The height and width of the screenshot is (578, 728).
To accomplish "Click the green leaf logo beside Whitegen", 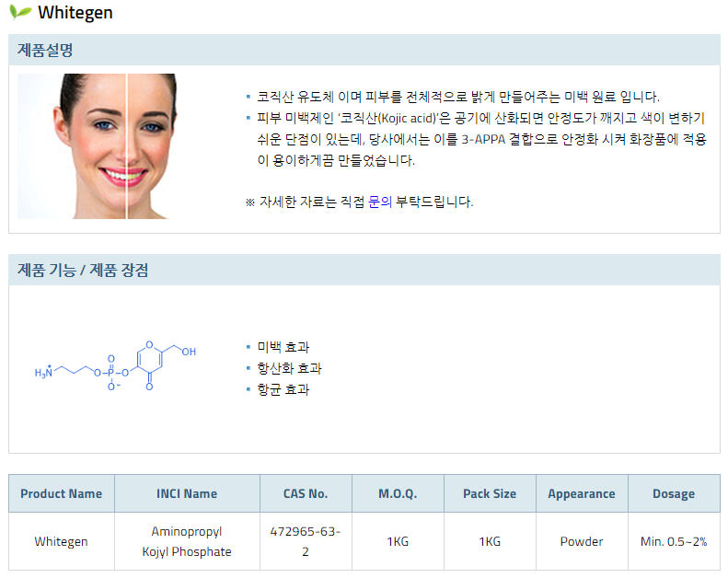I will (x=20, y=12).
